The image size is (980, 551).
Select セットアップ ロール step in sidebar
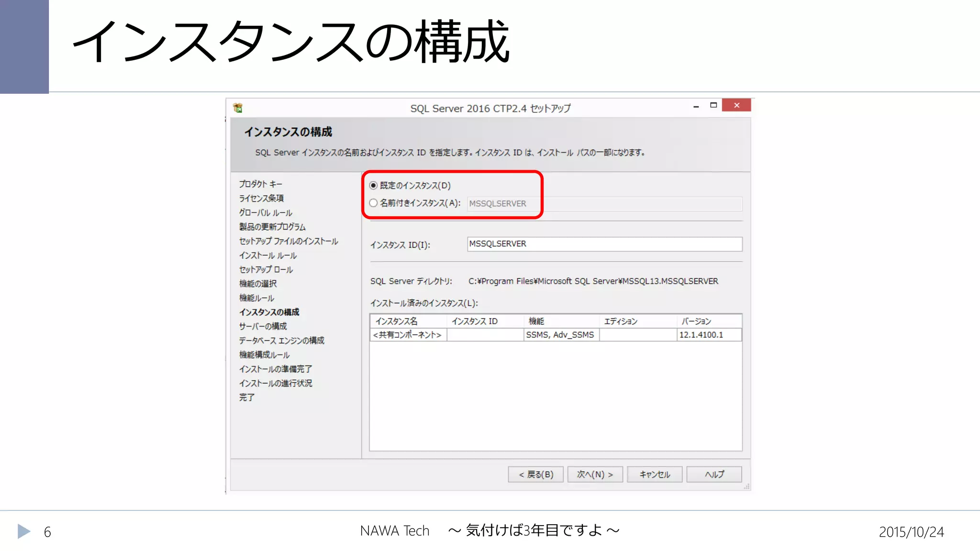(x=266, y=270)
